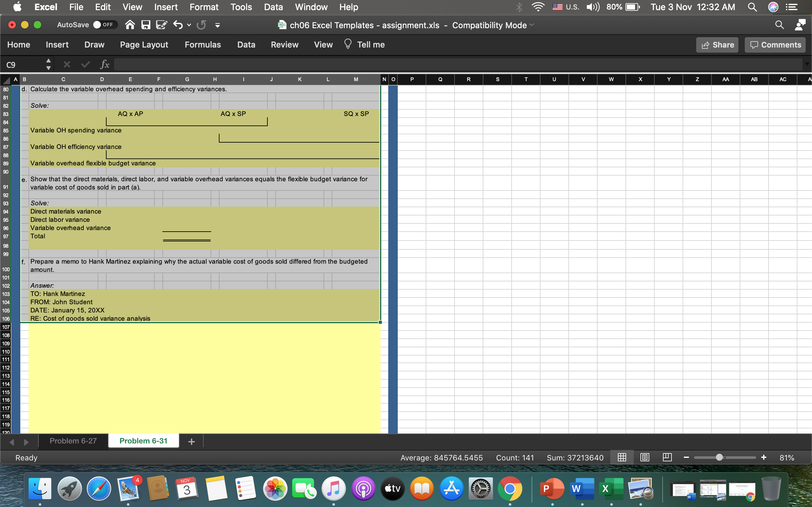The width and height of the screenshot is (812, 507).
Task: Click the Home icon in title bar
Action: click(x=130, y=25)
